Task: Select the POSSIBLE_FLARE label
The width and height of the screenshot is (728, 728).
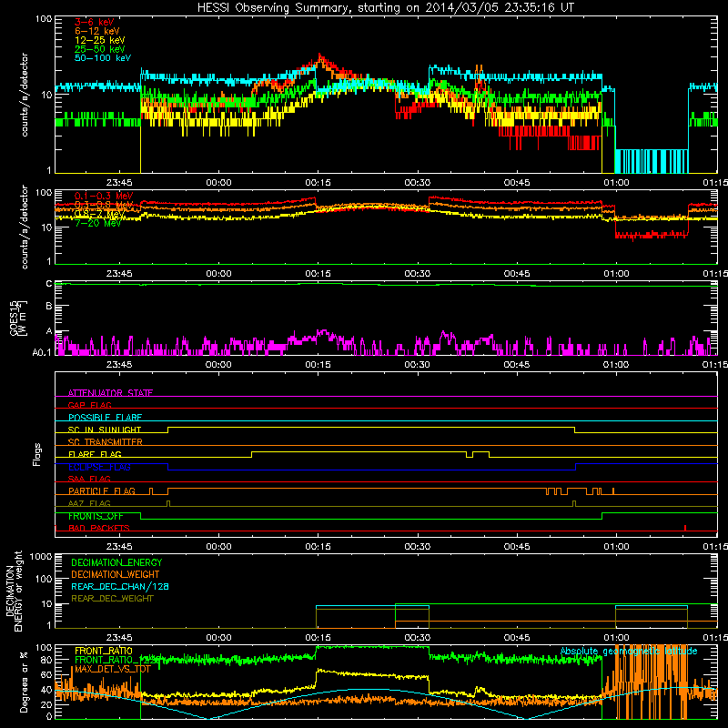Action: tap(105, 418)
